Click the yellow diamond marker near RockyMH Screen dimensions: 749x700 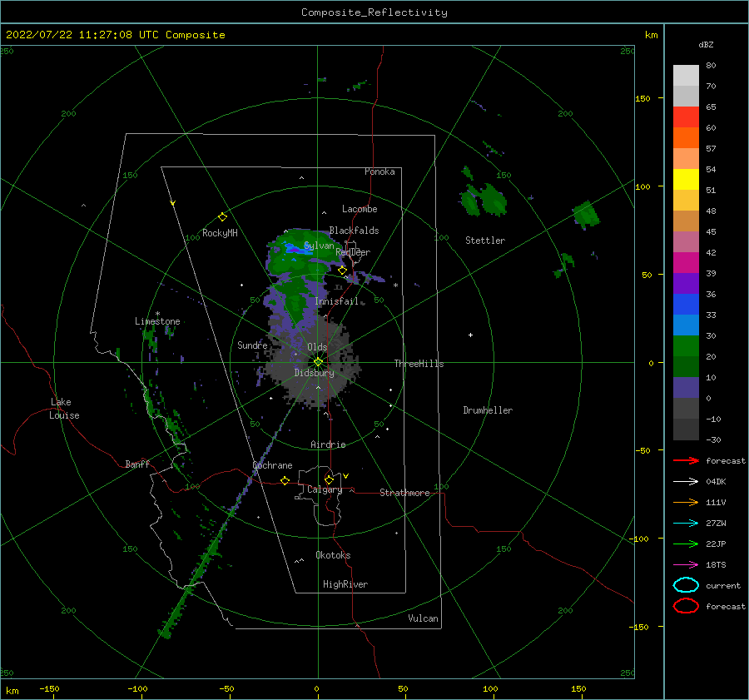coord(222,217)
